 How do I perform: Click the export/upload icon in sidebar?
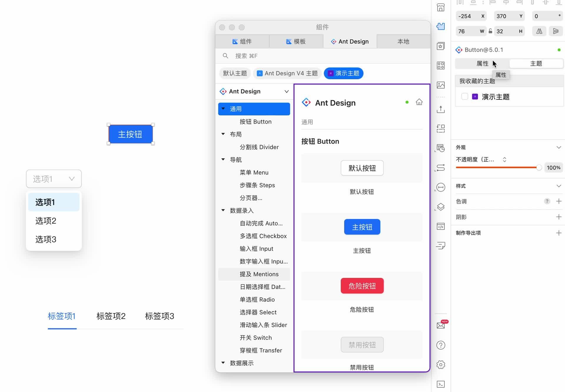pyautogui.click(x=441, y=109)
